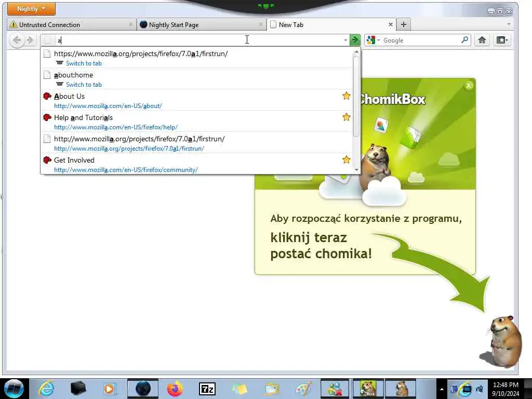Image resolution: width=532 pixels, height=399 pixels.
Task: Click Switch to tab under about:home
Action: (84, 85)
